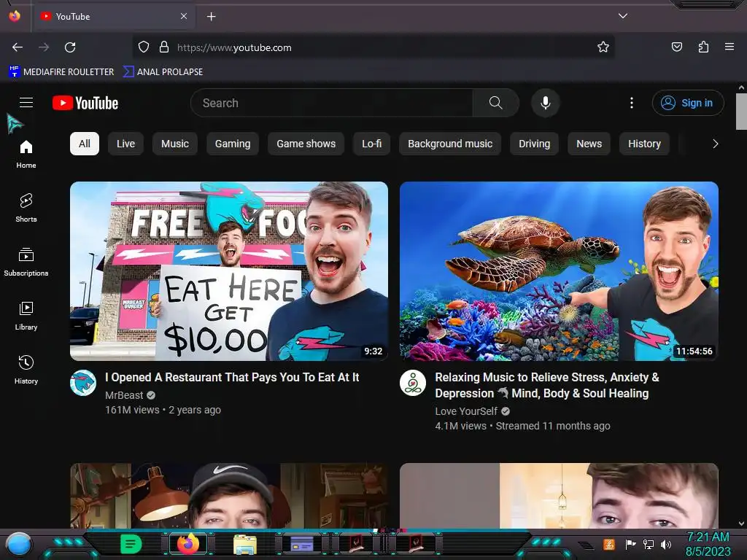
Task: Go to Home in sidebar
Action: pos(26,155)
